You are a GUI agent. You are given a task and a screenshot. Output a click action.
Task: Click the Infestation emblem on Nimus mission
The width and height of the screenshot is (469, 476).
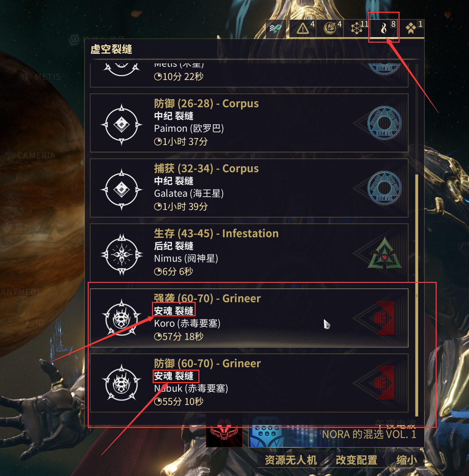384,253
